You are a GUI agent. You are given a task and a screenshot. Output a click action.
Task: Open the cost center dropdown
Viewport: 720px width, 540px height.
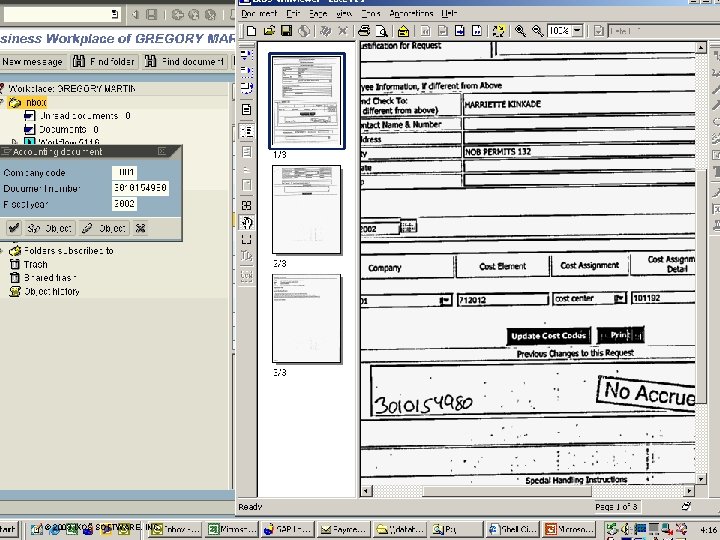coord(619,298)
